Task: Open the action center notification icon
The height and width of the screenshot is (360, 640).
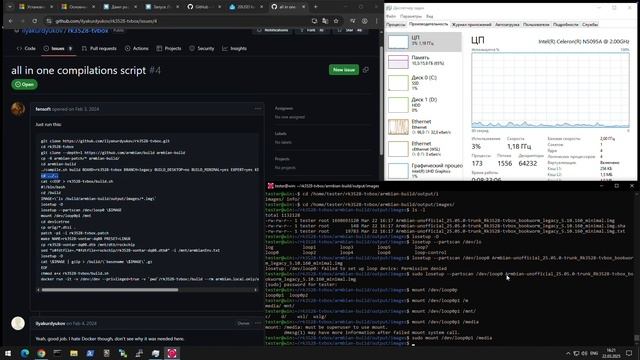Action: (629, 353)
